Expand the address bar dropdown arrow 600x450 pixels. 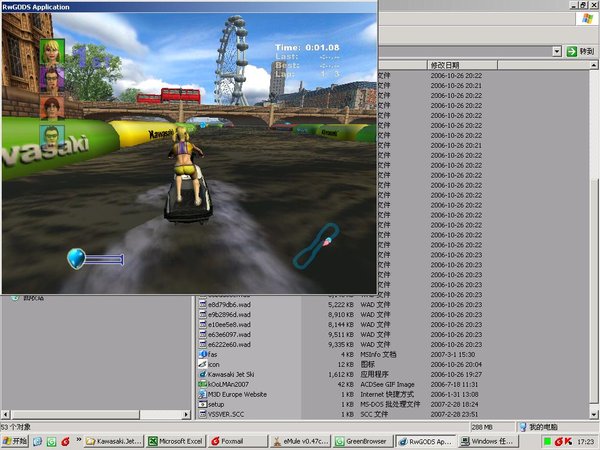[555, 51]
